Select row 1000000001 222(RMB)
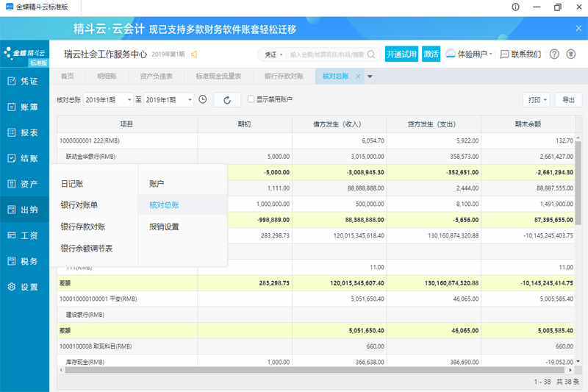 (x=316, y=140)
